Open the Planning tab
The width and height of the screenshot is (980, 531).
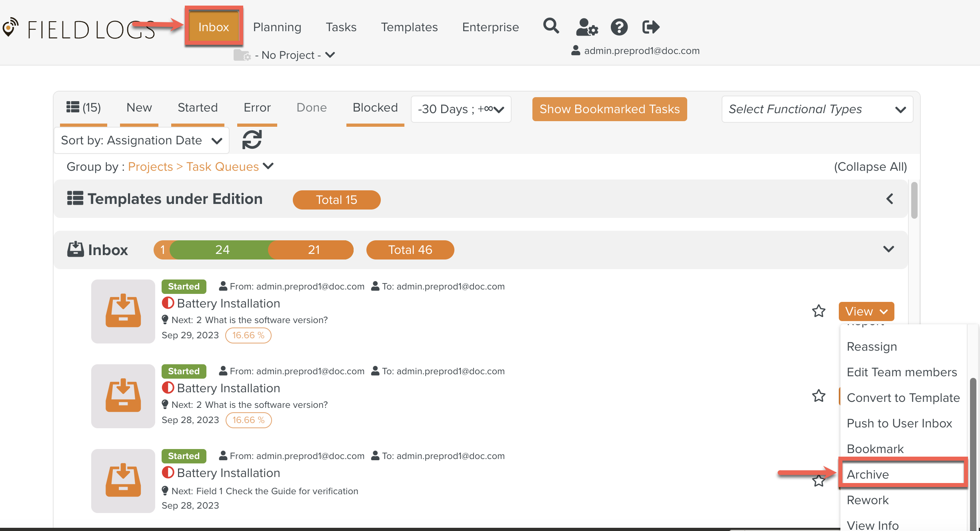coord(277,27)
